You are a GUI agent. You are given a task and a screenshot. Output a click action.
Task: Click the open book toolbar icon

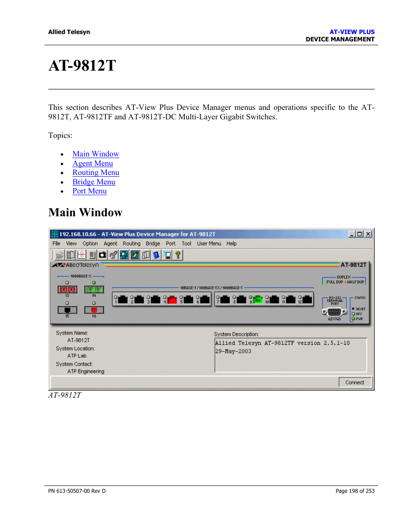tap(70, 255)
